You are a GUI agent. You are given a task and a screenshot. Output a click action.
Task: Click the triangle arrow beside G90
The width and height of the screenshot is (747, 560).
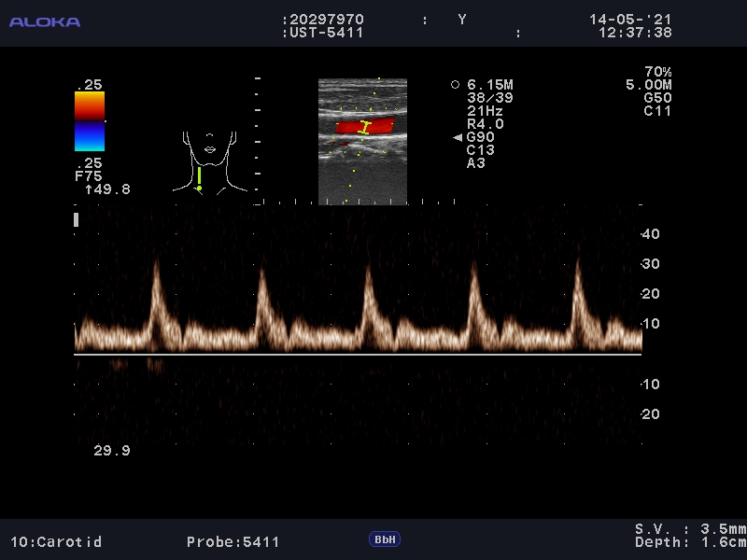tap(458, 138)
